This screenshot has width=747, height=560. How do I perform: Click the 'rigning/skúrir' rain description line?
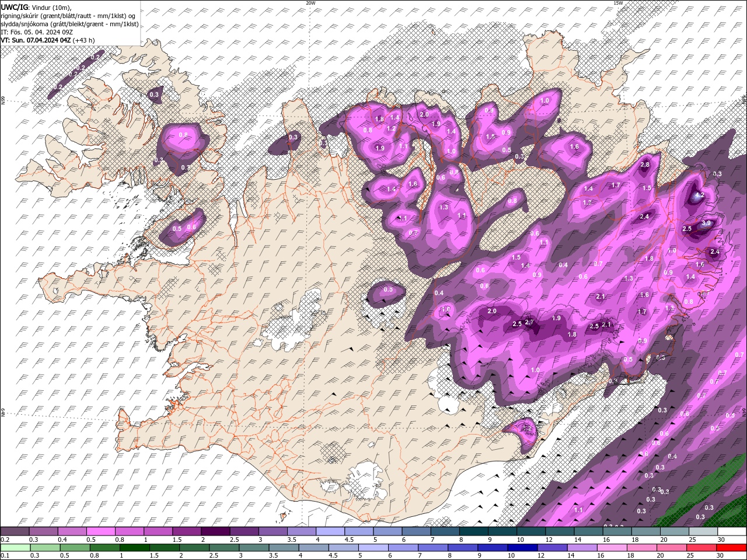(x=68, y=16)
